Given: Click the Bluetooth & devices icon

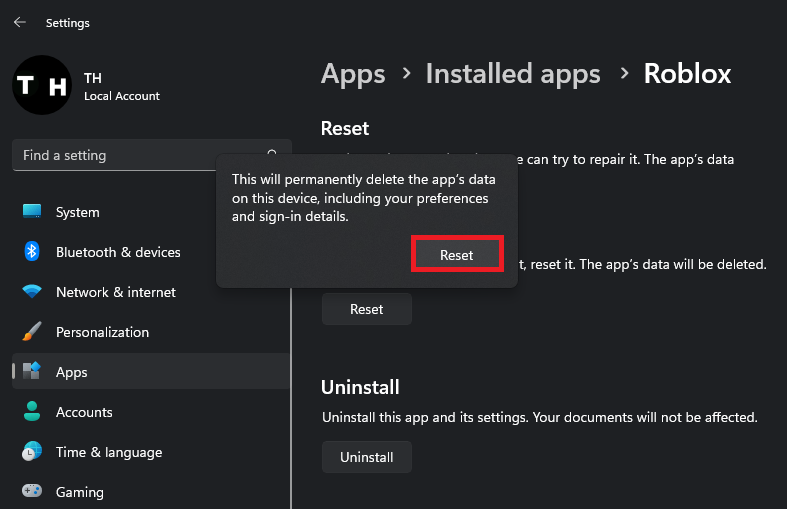Looking at the screenshot, I should click(32, 252).
